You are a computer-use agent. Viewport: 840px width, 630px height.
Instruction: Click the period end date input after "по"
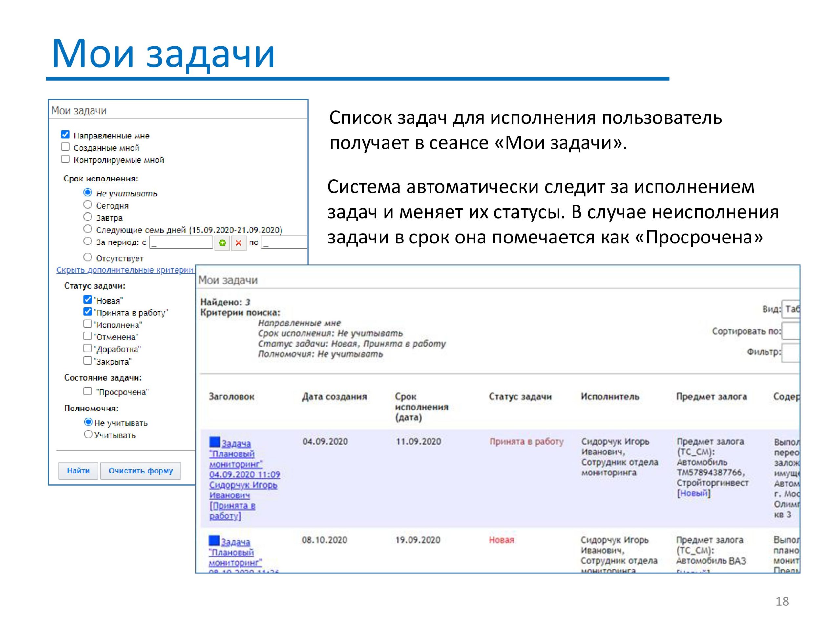[x=284, y=242]
